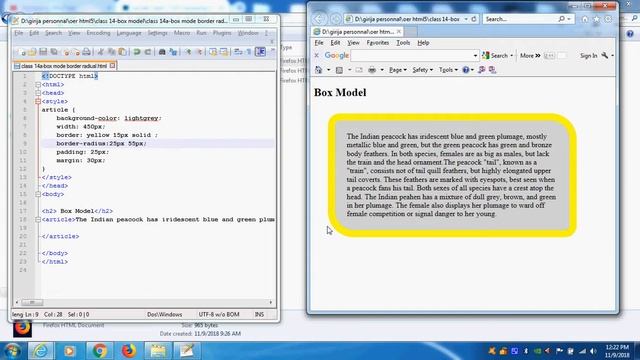Open the Page dropdown in IE command bar
Viewport: 640px width, 360px height.
(x=398, y=70)
